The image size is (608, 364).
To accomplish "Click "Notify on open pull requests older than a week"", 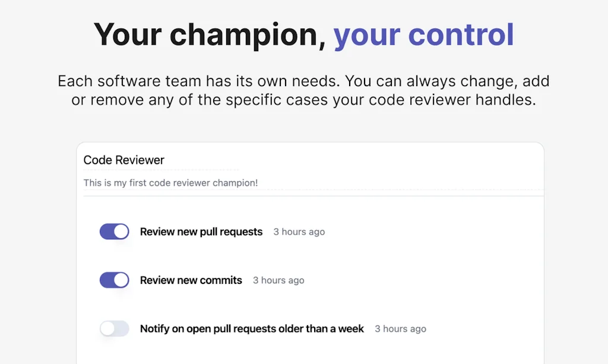I will (252, 328).
